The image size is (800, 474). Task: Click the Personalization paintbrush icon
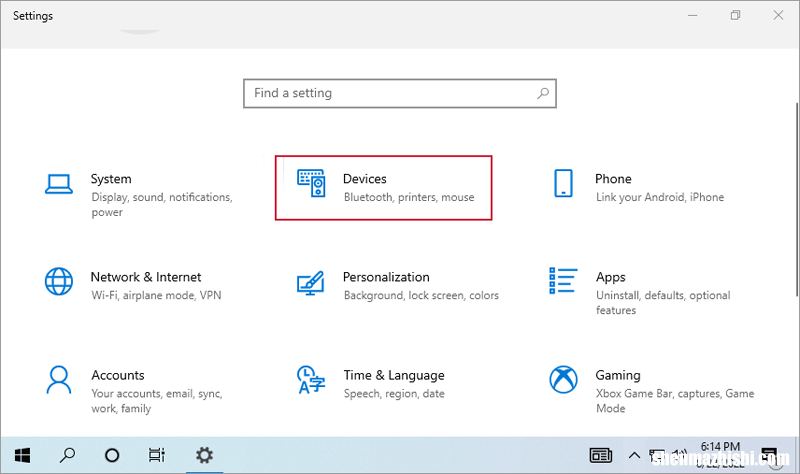point(311,283)
